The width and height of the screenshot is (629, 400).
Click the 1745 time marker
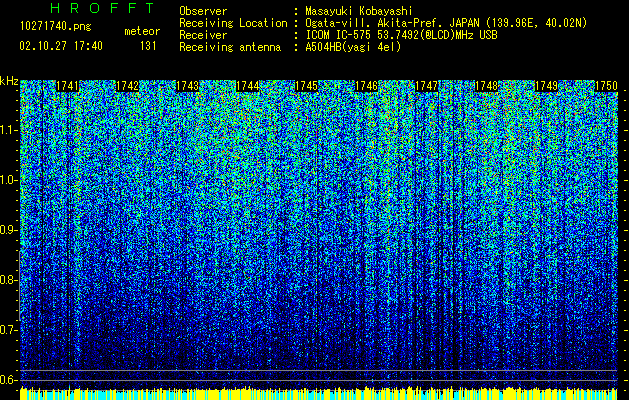(x=307, y=86)
